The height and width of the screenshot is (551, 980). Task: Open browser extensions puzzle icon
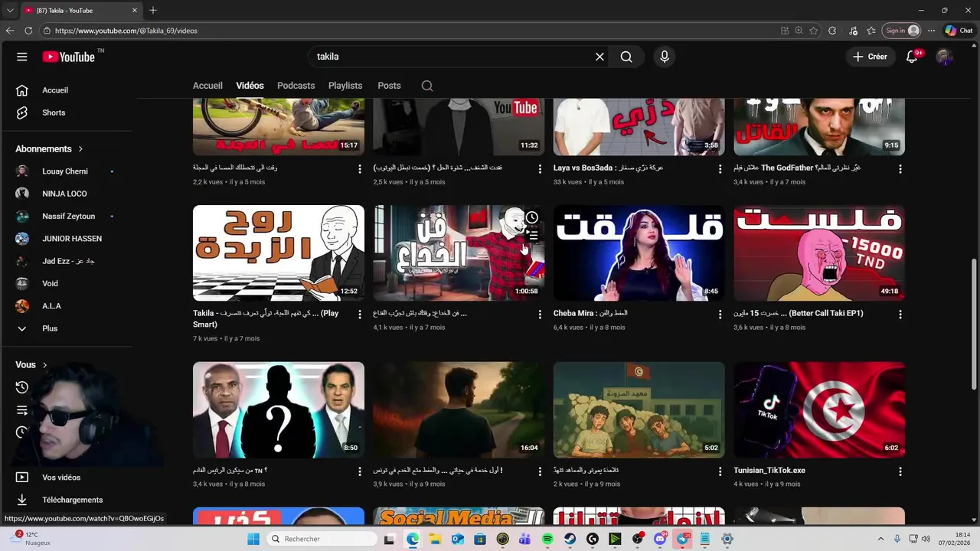click(832, 31)
